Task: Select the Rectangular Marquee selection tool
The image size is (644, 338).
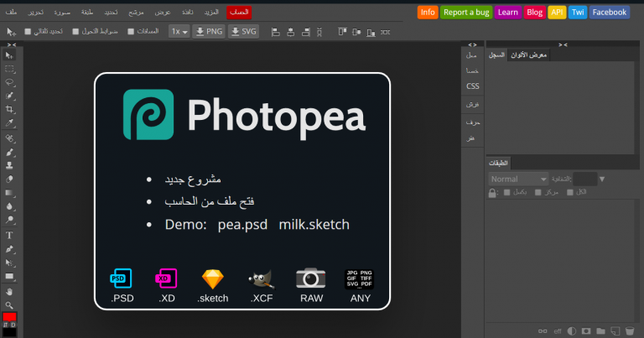Action: [x=9, y=68]
